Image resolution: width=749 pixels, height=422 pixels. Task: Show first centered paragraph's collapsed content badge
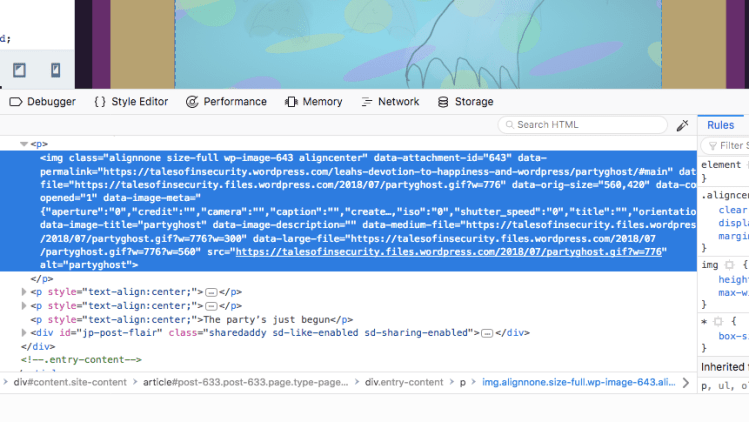tap(212, 292)
